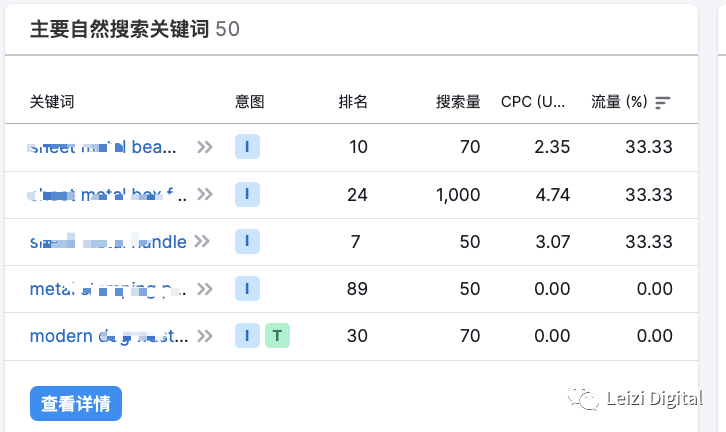726x432 pixels.
Task: Sort by the 排名 column header
Action: point(353,102)
